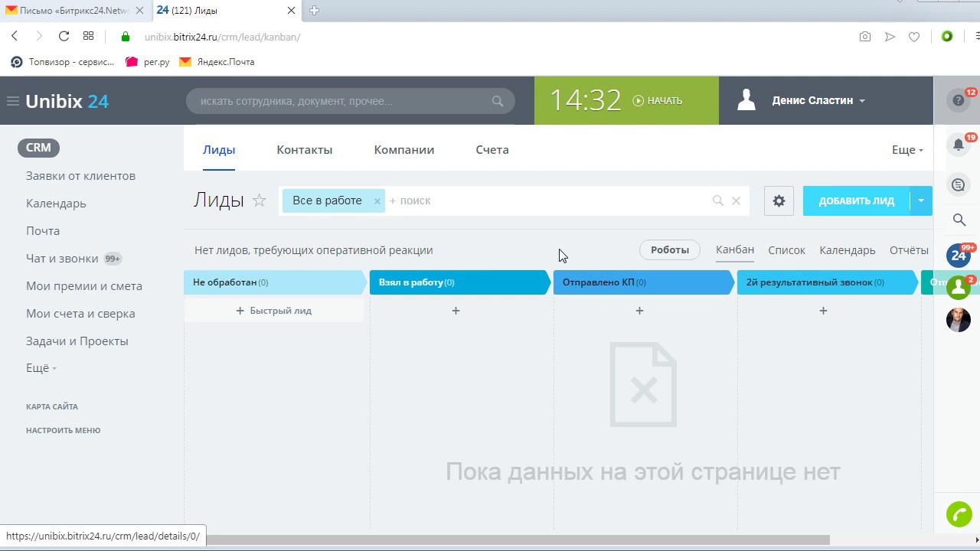Open browser speed dial grid icon
The height and width of the screenshot is (551, 980).
click(88, 36)
